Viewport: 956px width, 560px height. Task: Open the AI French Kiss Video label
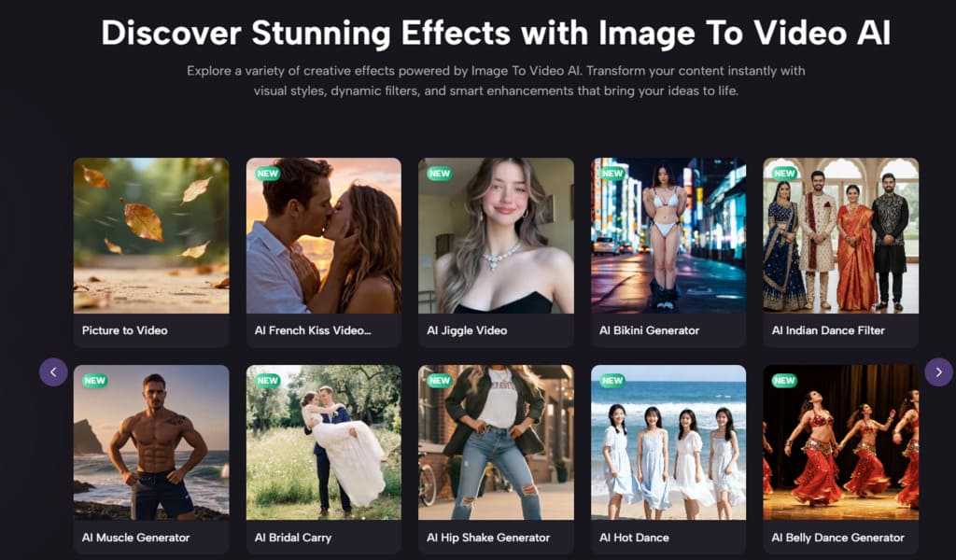click(313, 330)
